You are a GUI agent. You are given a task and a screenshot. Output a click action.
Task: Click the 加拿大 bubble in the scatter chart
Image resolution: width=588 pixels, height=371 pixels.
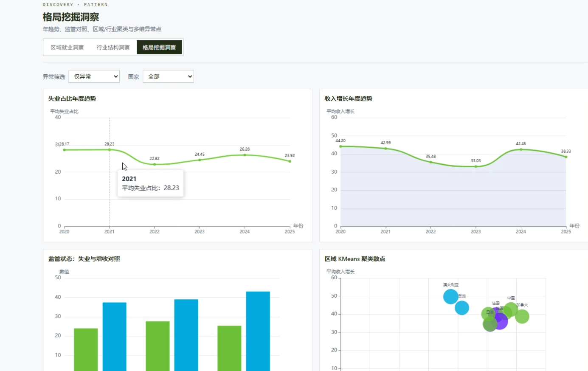coord(522,316)
